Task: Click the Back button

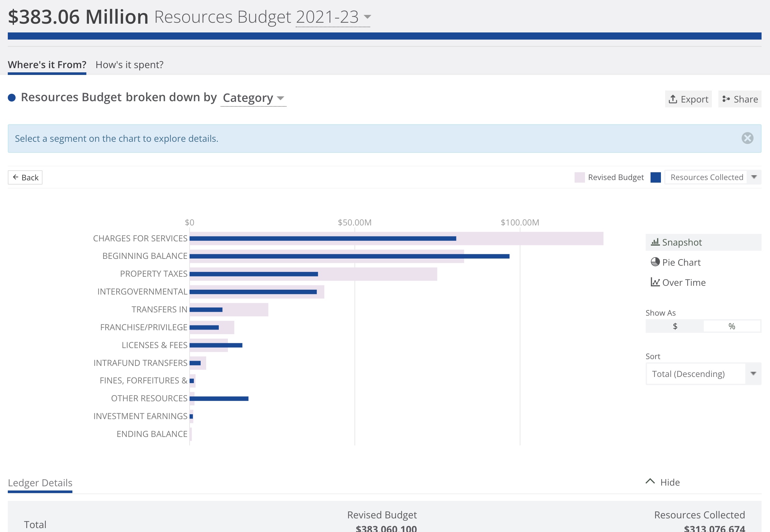Action: click(25, 177)
